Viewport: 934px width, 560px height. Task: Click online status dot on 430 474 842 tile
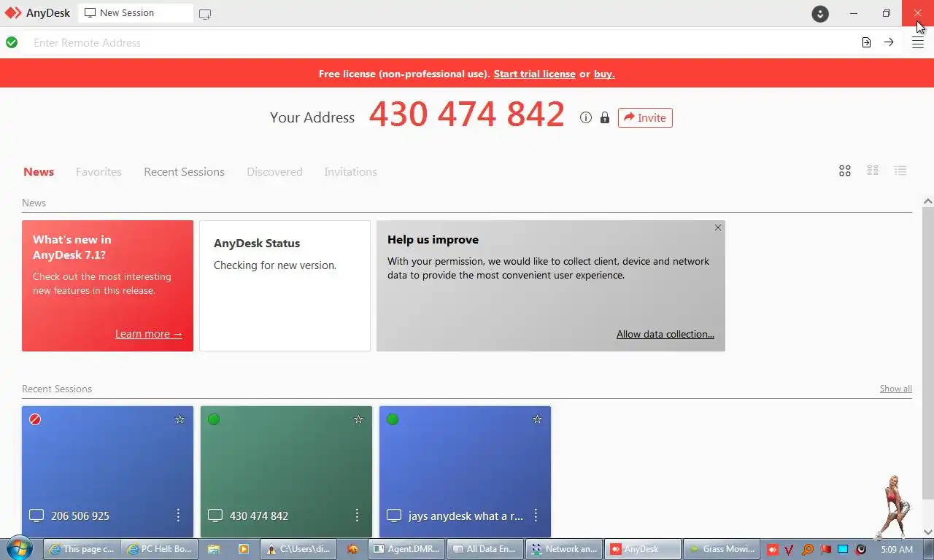[214, 419]
